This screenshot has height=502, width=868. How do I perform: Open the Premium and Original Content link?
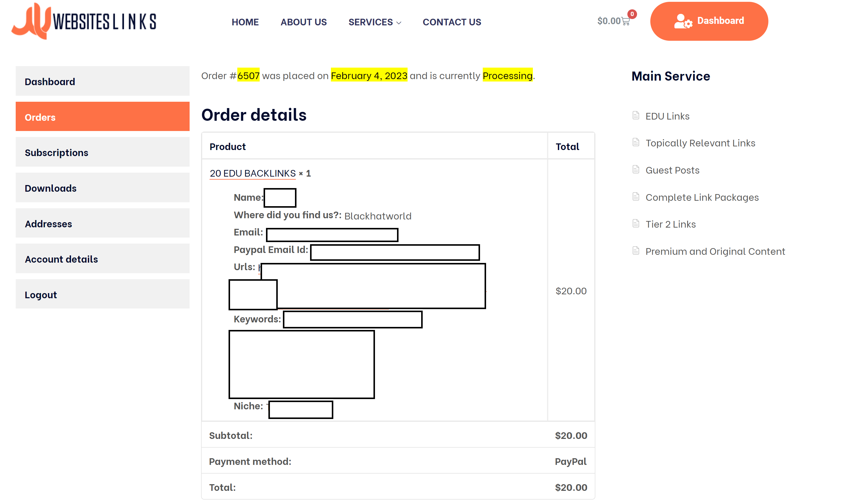coord(715,251)
